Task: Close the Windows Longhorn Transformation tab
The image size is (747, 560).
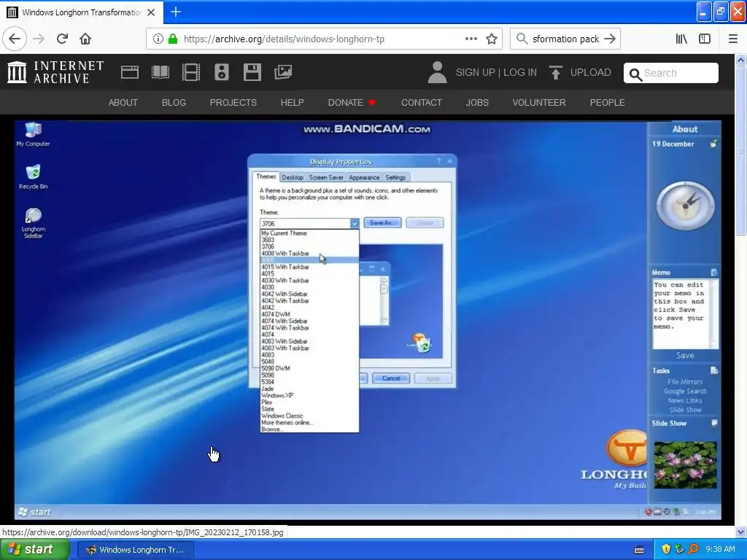Action: 151,12
